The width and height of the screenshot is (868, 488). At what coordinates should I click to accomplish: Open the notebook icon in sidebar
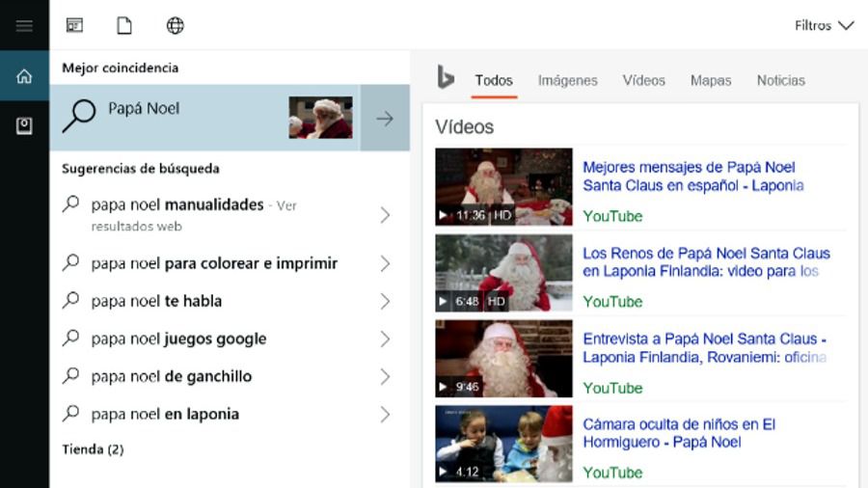24,126
